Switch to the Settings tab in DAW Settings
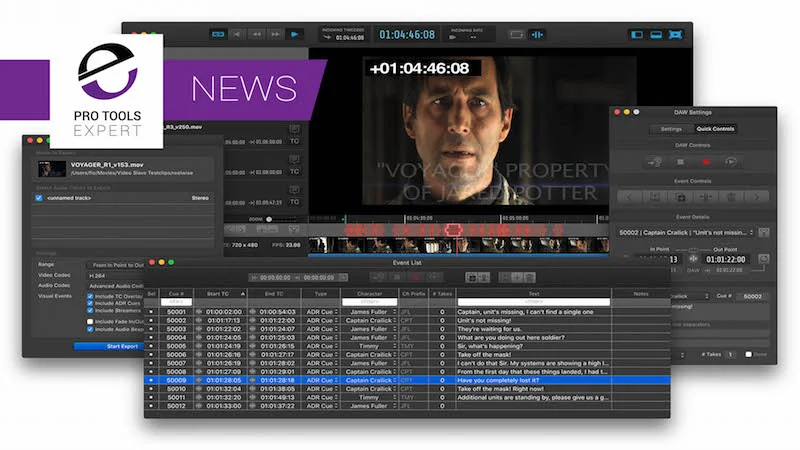 [x=671, y=129]
